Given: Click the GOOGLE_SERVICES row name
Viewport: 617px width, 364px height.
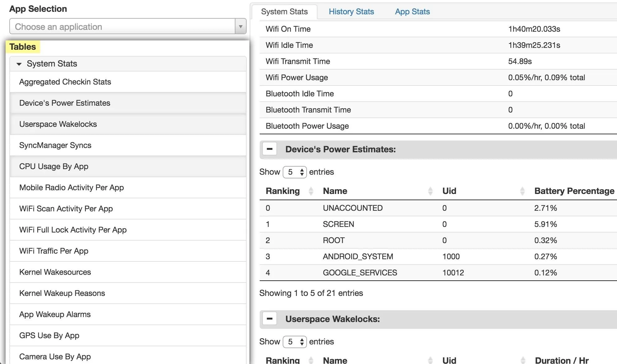Looking at the screenshot, I should [360, 273].
